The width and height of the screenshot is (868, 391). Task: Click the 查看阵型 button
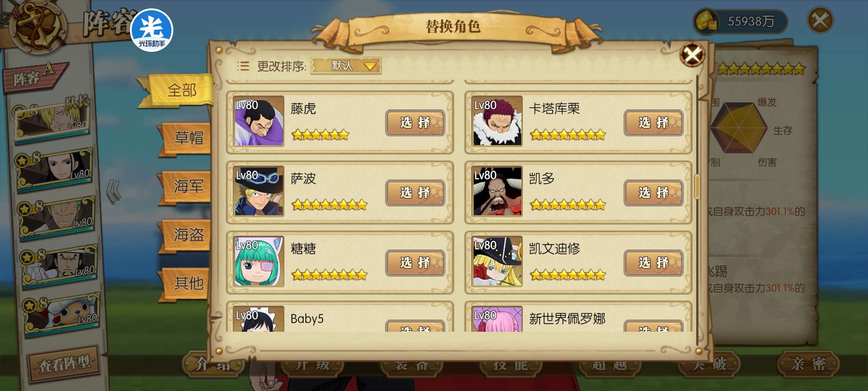pyautogui.click(x=64, y=364)
